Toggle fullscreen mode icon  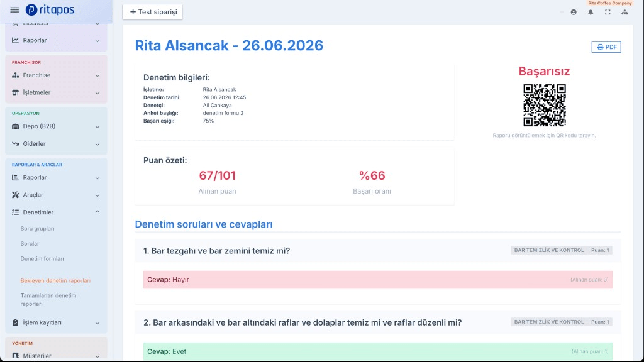pos(608,13)
